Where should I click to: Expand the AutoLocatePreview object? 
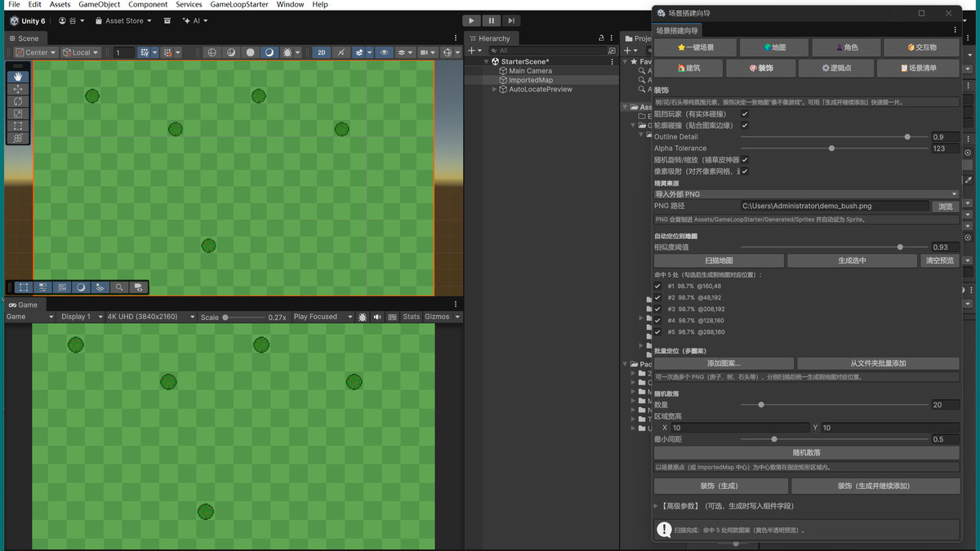click(x=494, y=90)
